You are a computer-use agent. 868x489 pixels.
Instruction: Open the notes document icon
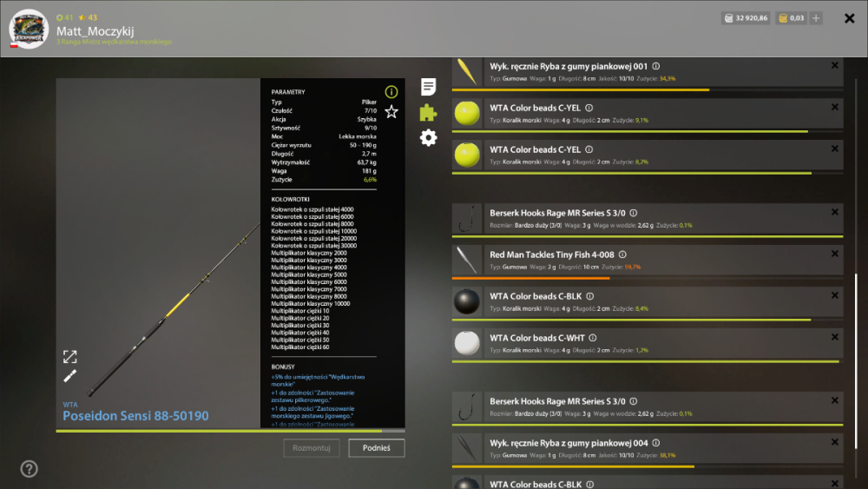point(428,86)
